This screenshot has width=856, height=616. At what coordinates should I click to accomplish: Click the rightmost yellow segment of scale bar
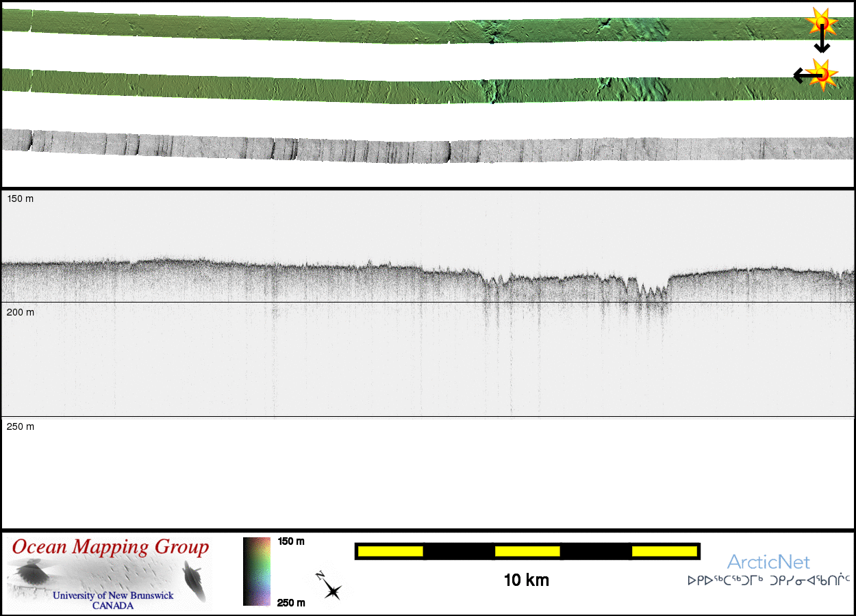664,551
